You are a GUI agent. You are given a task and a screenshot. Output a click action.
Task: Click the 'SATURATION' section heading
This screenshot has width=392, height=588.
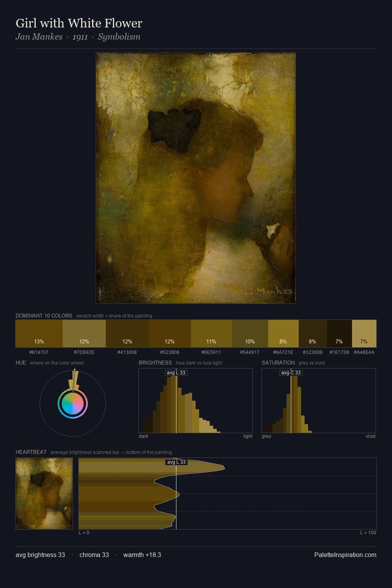pyautogui.click(x=278, y=363)
